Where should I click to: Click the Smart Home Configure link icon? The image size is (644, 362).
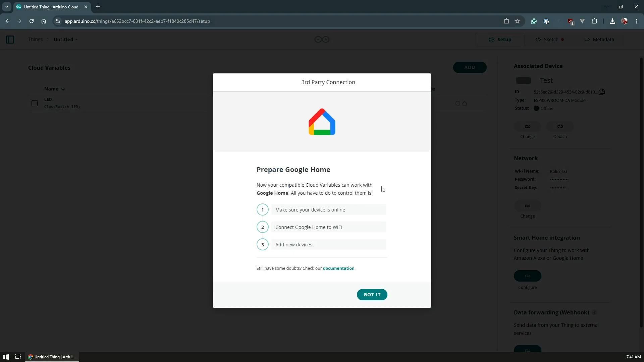coord(527,276)
